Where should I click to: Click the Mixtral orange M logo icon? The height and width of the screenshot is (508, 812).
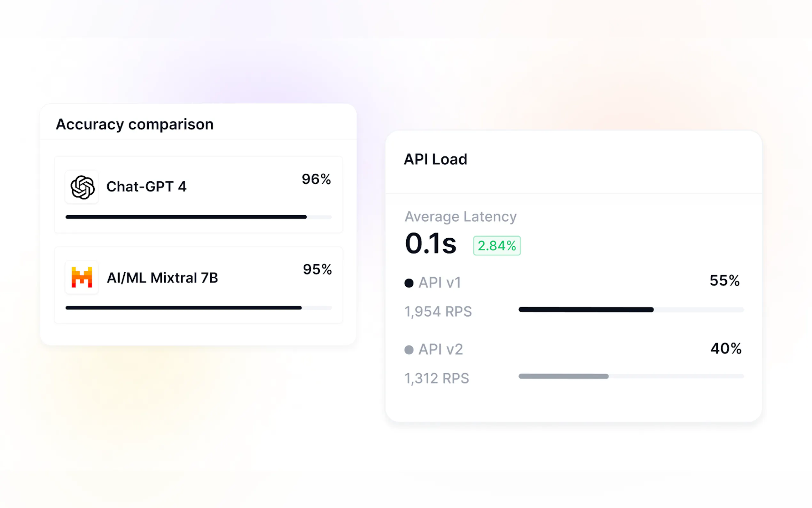82,278
